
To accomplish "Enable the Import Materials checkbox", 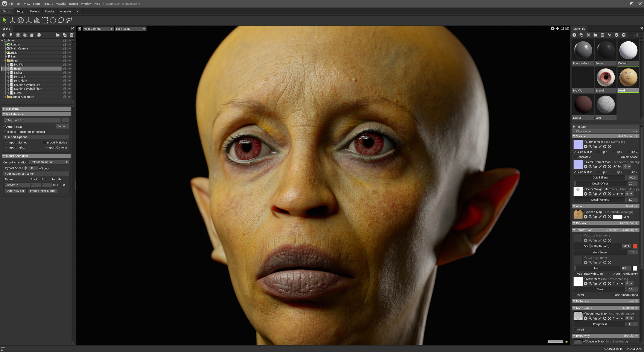I will 44,142.
